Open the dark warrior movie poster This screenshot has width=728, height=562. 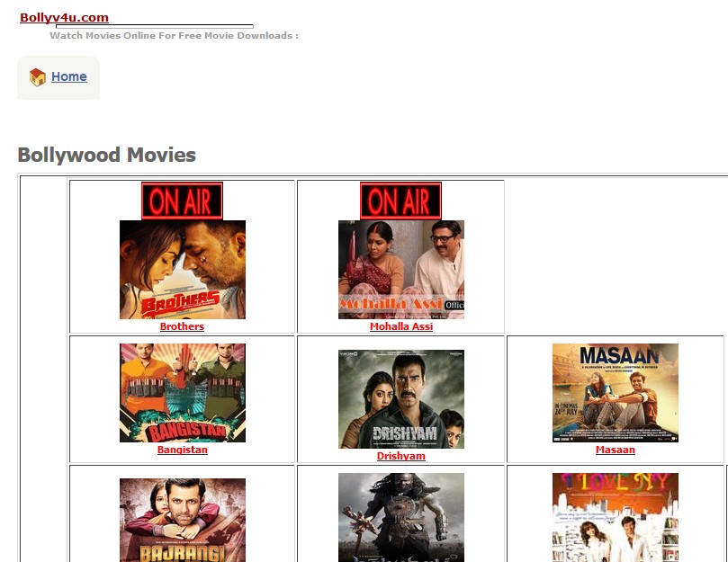pos(401,517)
